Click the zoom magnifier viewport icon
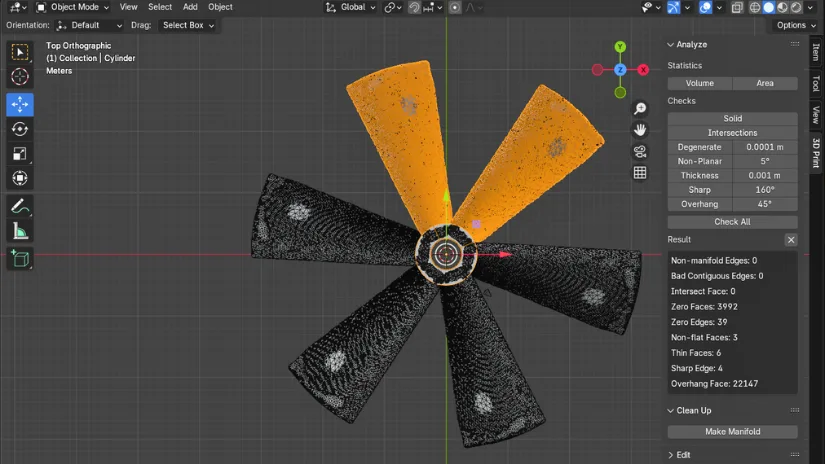The width and height of the screenshot is (825, 464). (640, 108)
